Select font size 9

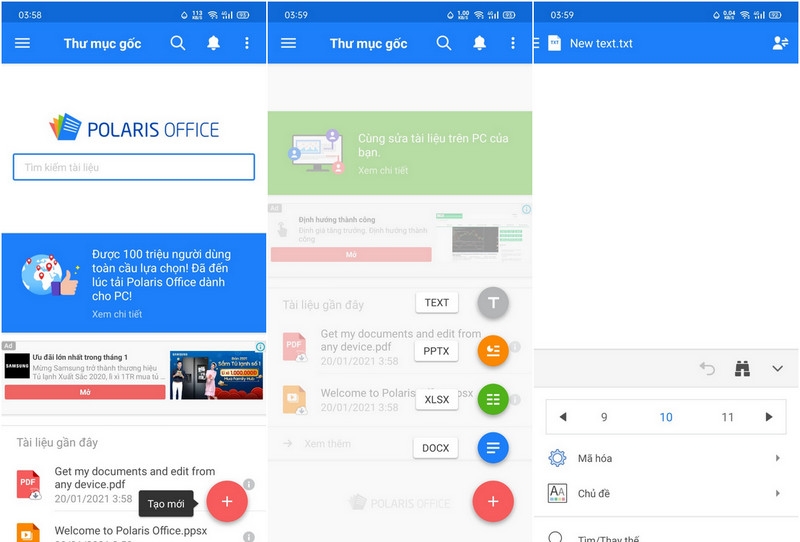[x=604, y=417]
